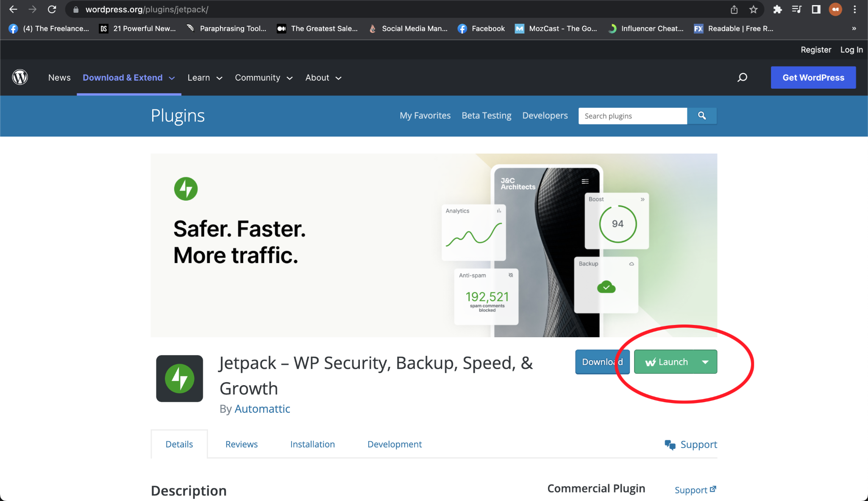Click the site lock icon
Viewport: 868px width, 501px height.
coord(76,9)
